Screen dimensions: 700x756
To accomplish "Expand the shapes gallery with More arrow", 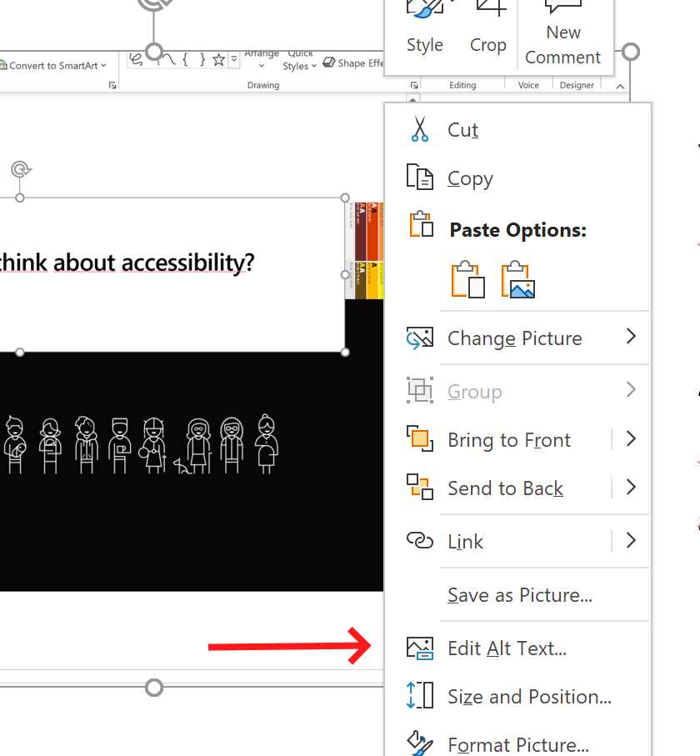I will pyautogui.click(x=233, y=58).
